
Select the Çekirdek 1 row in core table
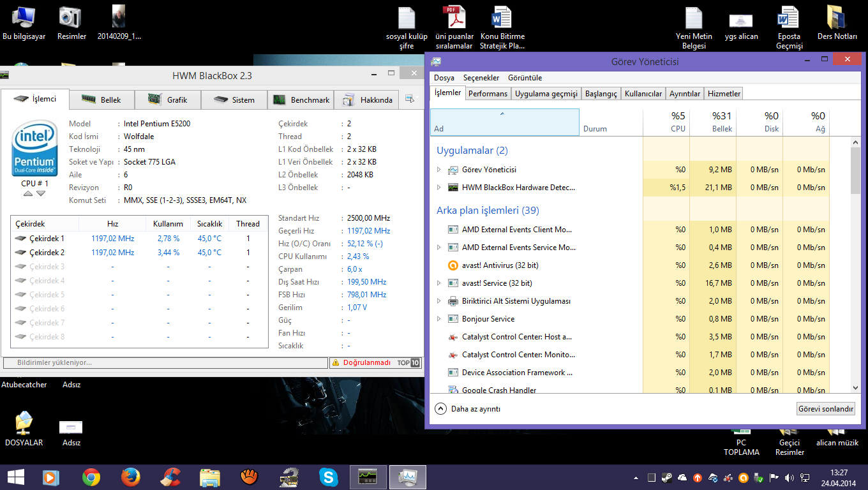[x=139, y=238]
